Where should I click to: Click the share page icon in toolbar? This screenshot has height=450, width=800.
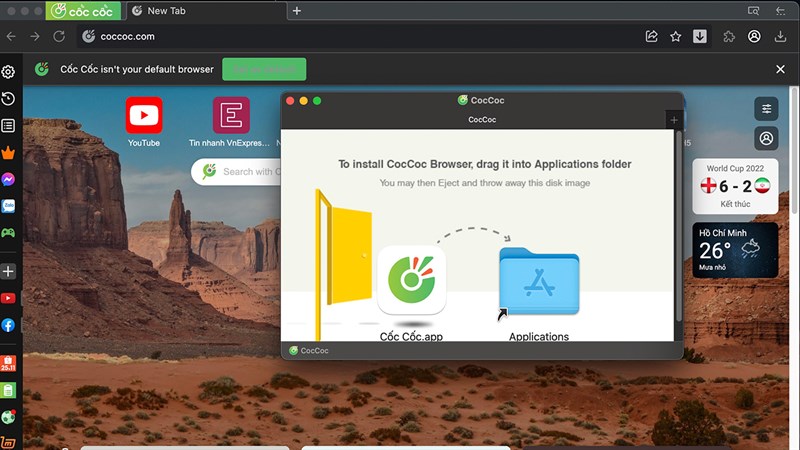(652, 36)
